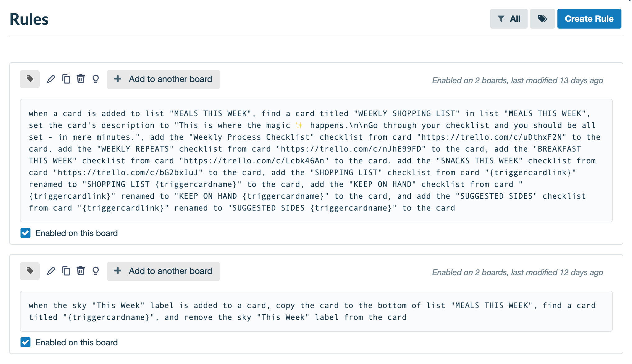Open the All filter dropdown
632x364 pixels.
point(509,19)
